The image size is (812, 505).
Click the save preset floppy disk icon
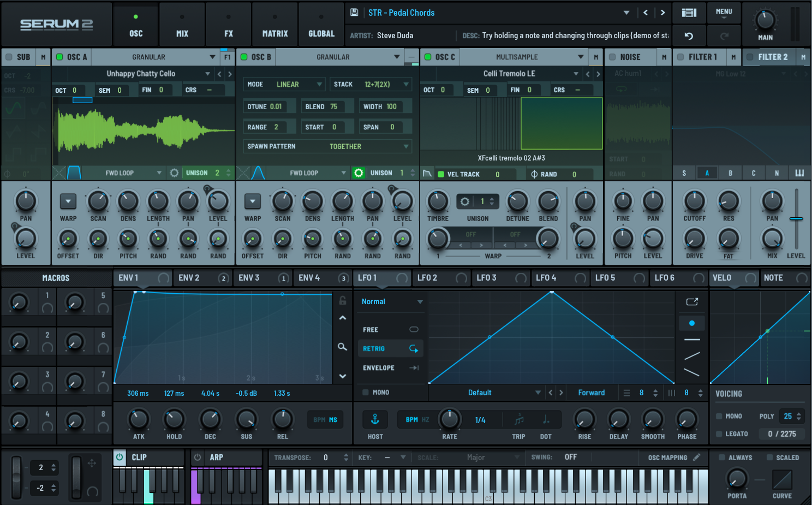coord(354,13)
